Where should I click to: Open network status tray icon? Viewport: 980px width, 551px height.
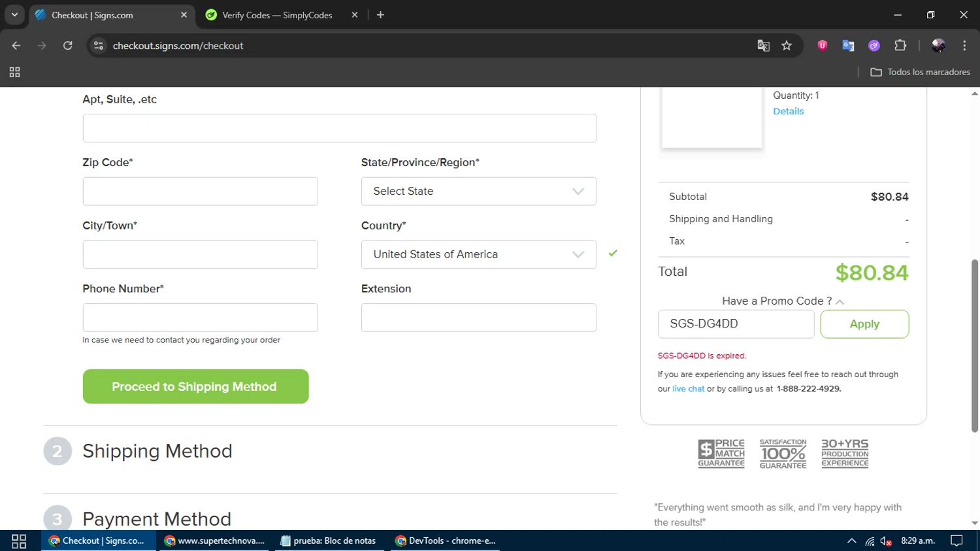point(870,541)
